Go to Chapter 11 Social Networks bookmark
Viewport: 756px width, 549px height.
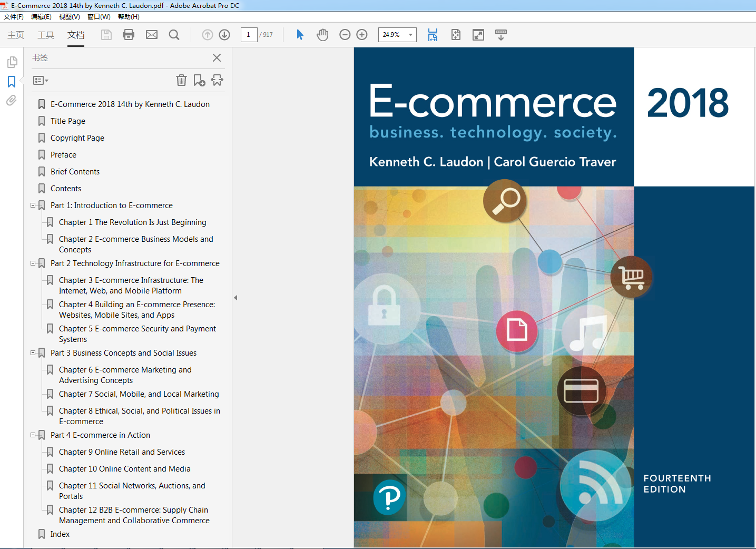click(132, 491)
